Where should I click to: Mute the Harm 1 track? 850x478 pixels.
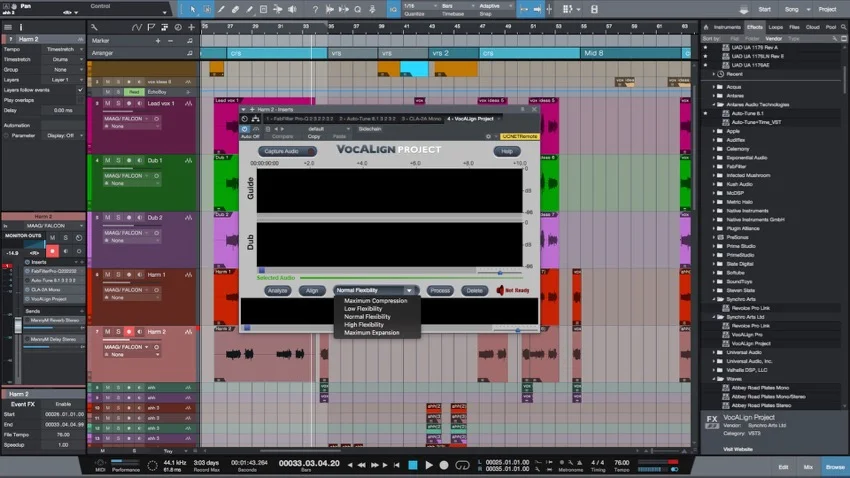(x=107, y=275)
